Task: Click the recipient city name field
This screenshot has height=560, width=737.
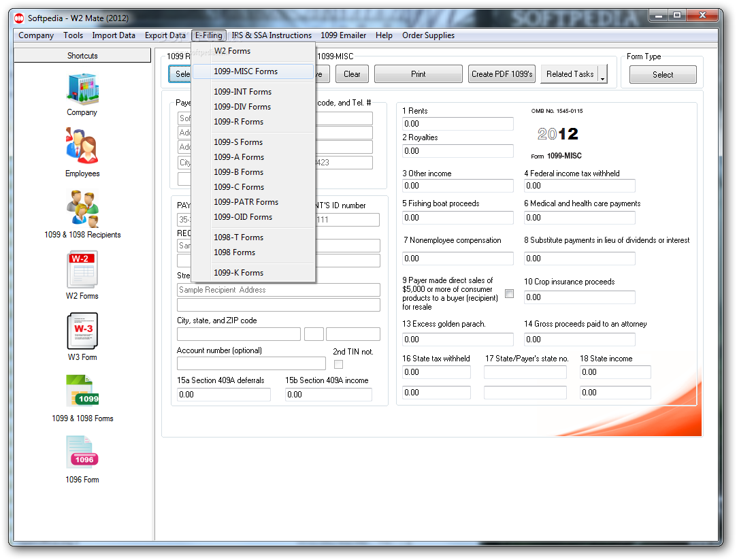Action: coord(239,334)
